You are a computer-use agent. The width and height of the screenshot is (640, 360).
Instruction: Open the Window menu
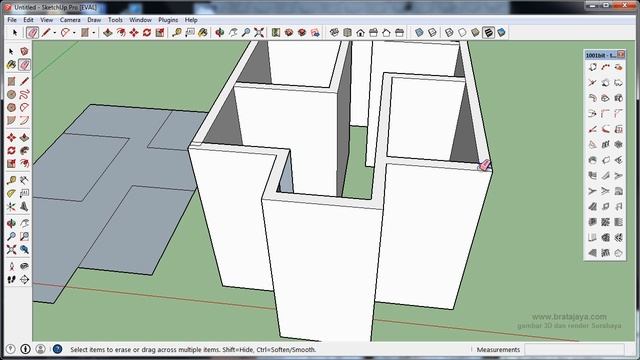140,20
